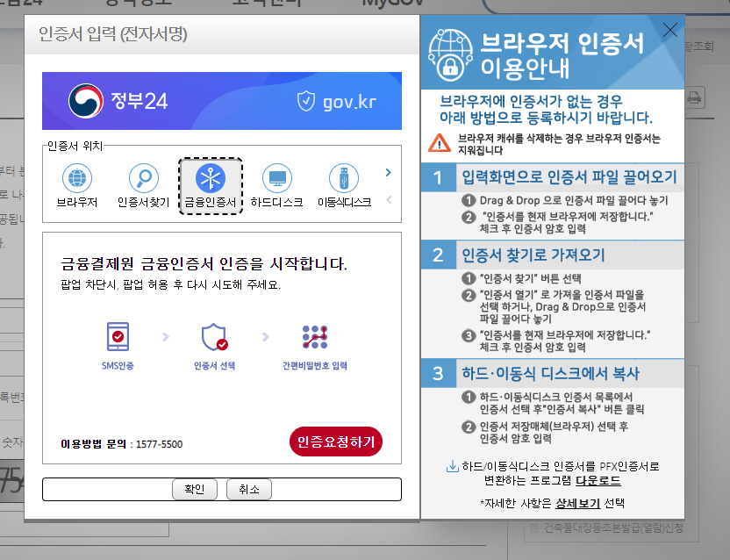
Task: Choose the 하드디스크 storage icon
Action: coord(277,178)
